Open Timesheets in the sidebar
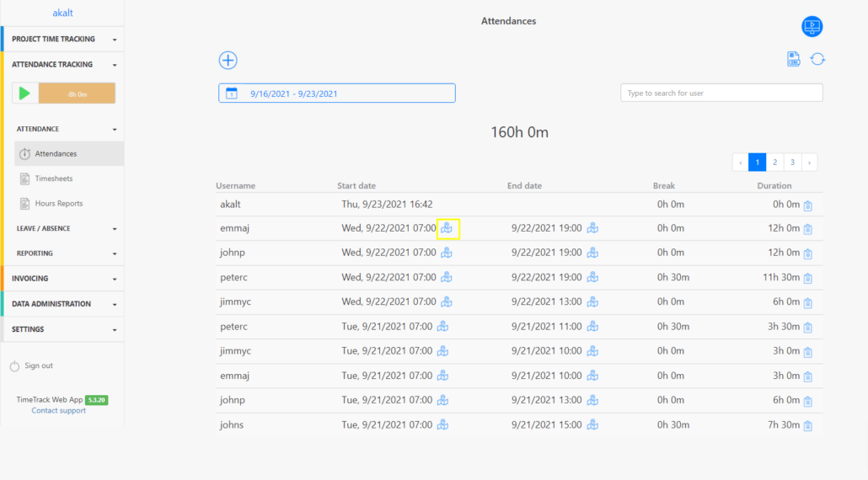The height and width of the screenshot is (480, 868). [53, 179]
